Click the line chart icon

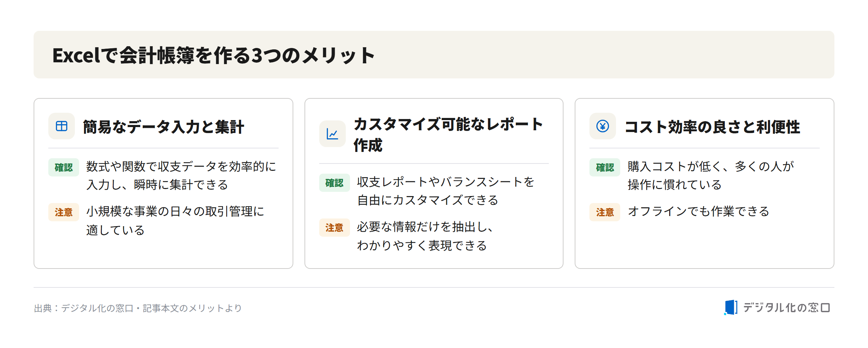332,134
